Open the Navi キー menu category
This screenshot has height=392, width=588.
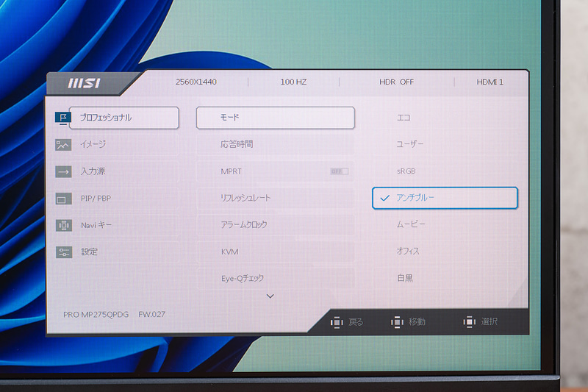tap(123, 226)
